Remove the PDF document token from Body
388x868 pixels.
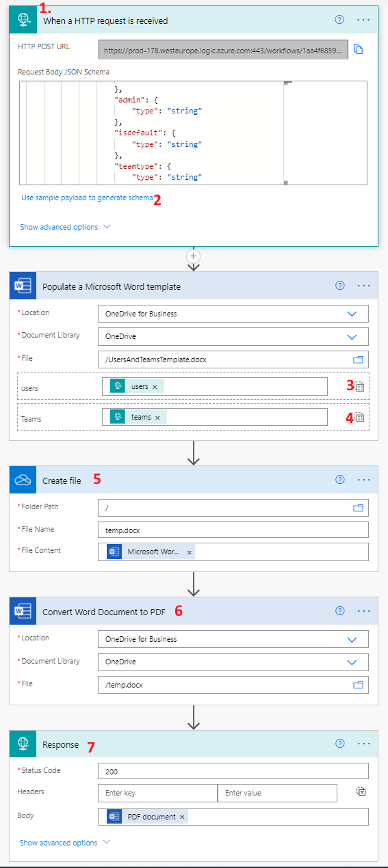click(x=182, y=817)
